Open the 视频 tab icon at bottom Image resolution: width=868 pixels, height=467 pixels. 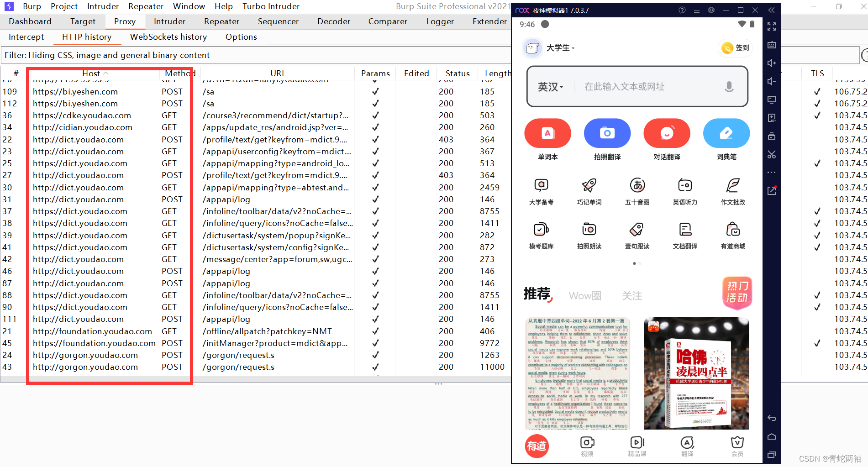pos(587,442)
